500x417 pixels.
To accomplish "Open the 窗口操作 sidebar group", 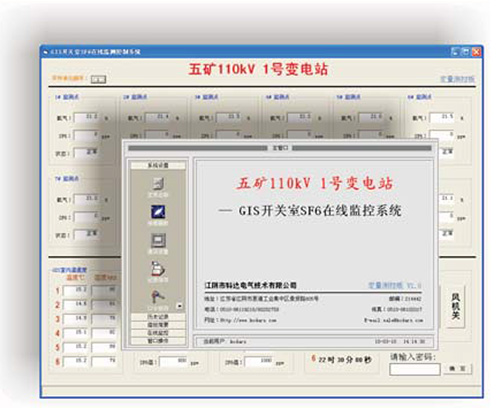I will pyautogui.click(x=158, y=341).
